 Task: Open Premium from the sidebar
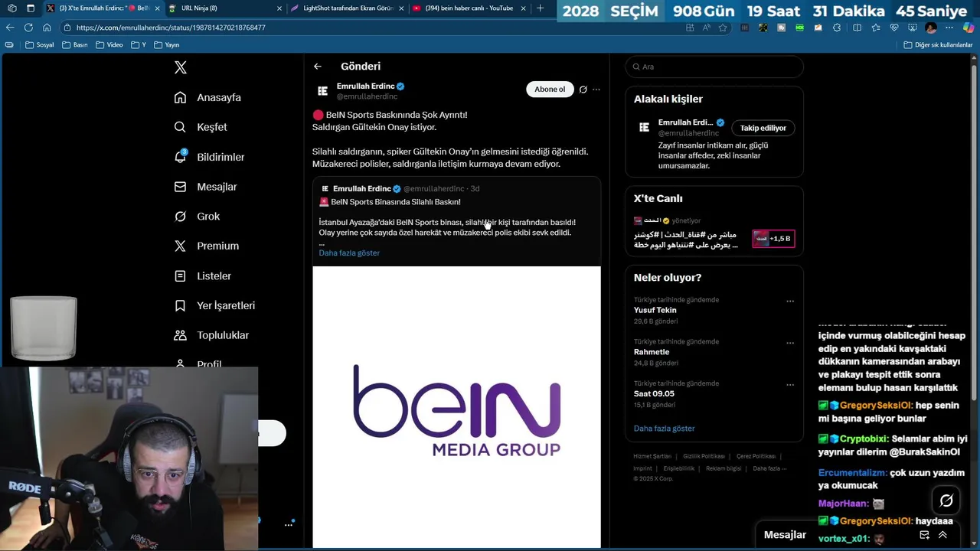click(x=207, y=246)
